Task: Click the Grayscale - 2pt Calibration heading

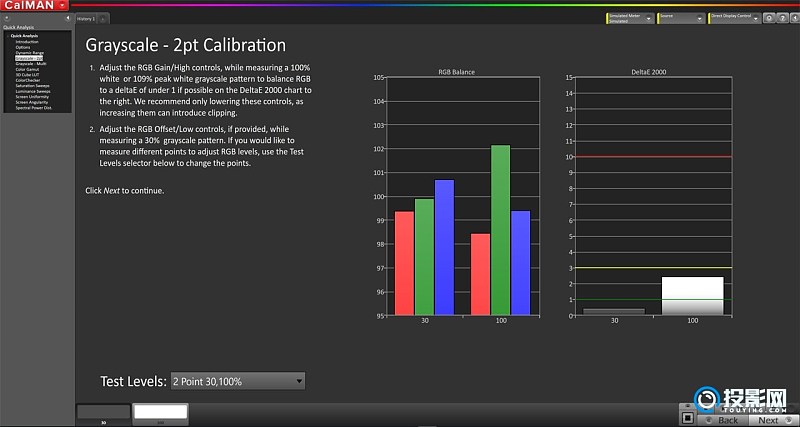Action: pyautogui.click(x=186, y=45)
